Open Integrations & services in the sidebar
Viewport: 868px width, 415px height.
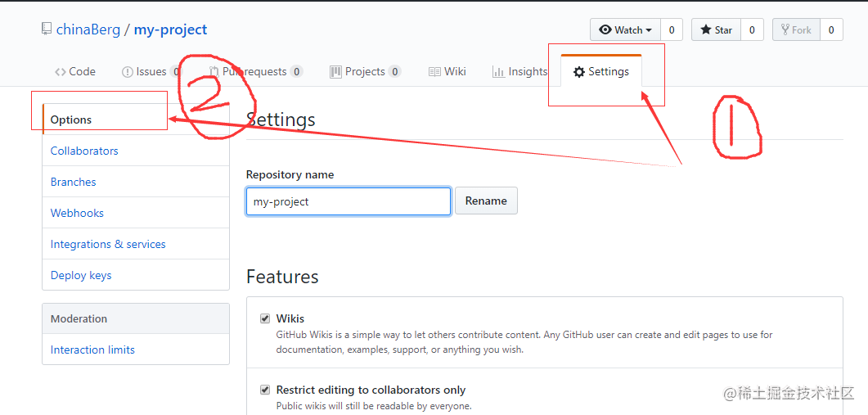(x=135, y=244)
